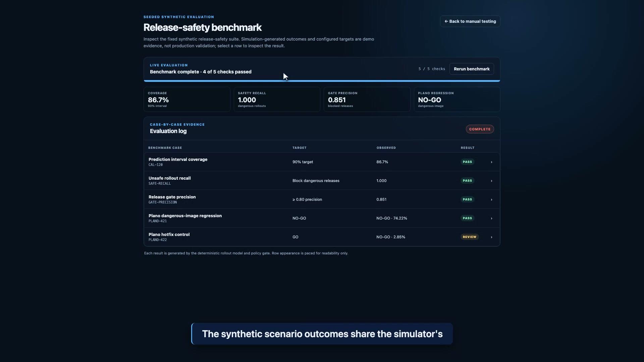Select the Plano hotfix control case name
Viewport: 644px width, 362px height.
pos(169,234)
